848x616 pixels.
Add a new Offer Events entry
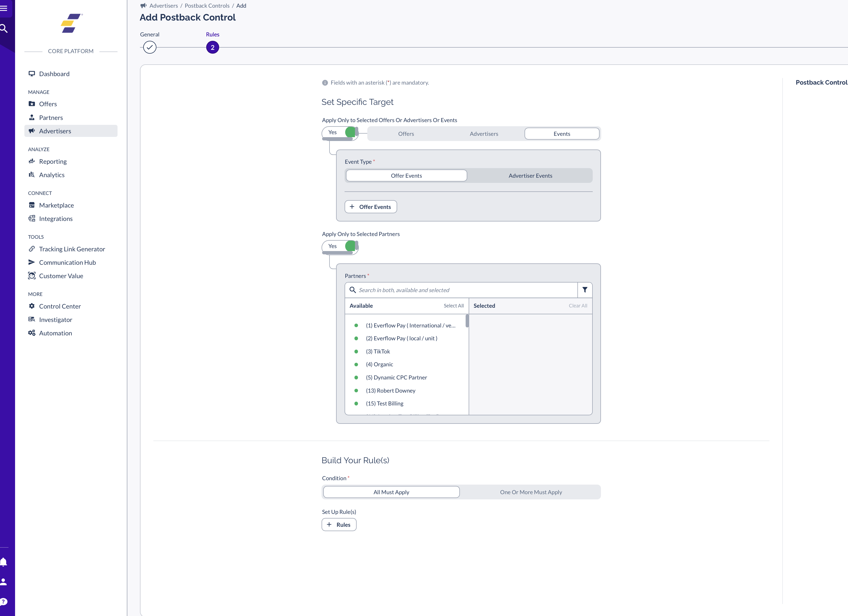coord(371,207)
